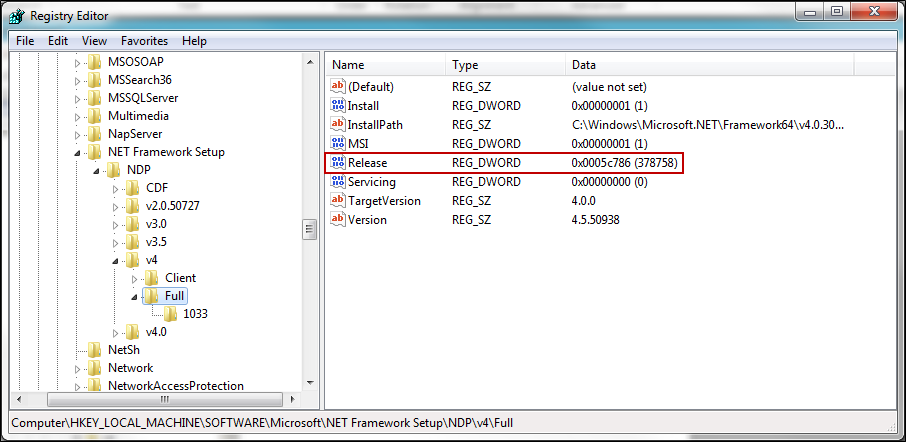Click the data 0x0005c786 (378758)
Screen dimensions: 906x442
[624, 163]
